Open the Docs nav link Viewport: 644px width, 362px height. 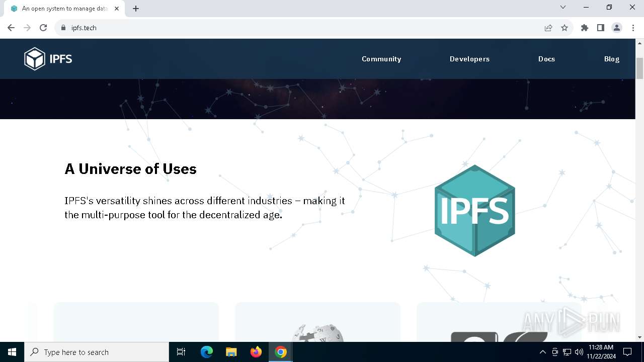pos(546,59)
